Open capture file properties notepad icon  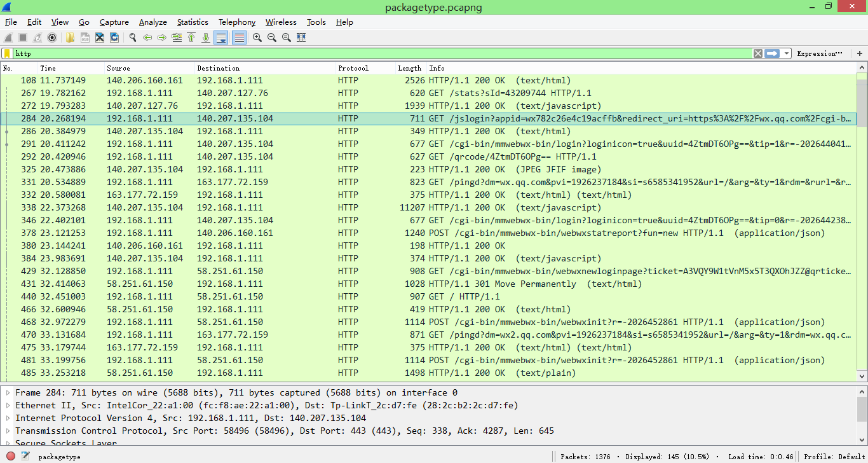pyautogui.click(x=25, y=456)
